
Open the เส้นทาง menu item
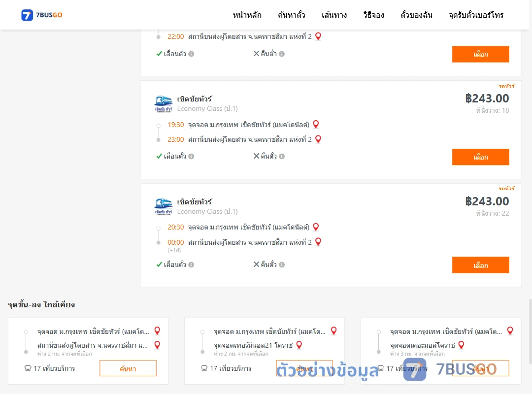334,15
